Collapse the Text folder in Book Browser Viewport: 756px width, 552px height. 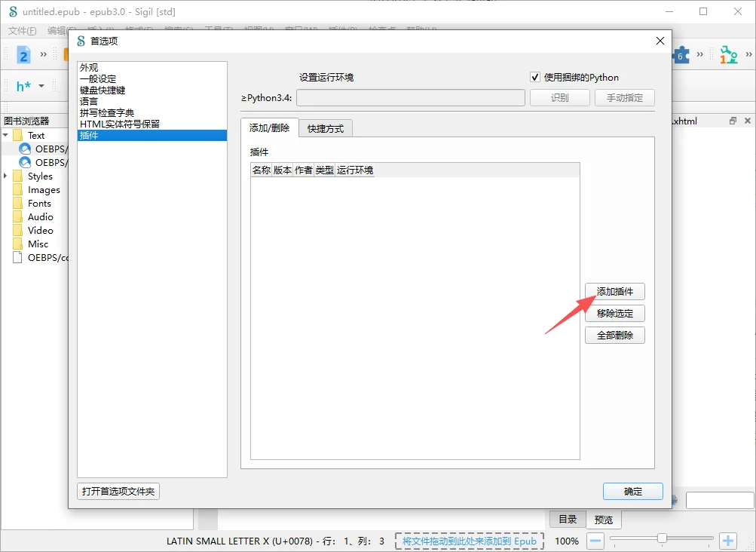pyautogui.click(x=6, y=135)
